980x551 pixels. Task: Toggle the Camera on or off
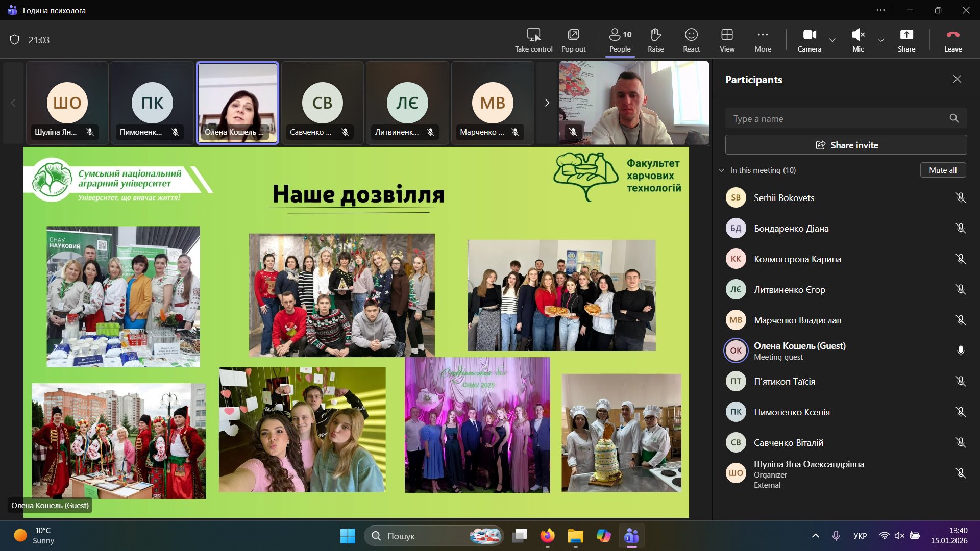[809, 35]
